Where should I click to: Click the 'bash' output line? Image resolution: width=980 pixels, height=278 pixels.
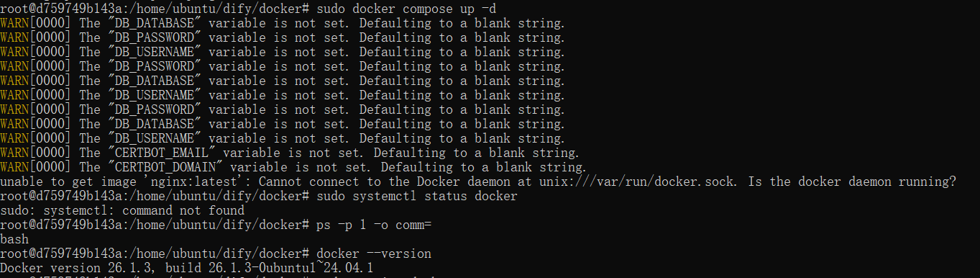14,239
